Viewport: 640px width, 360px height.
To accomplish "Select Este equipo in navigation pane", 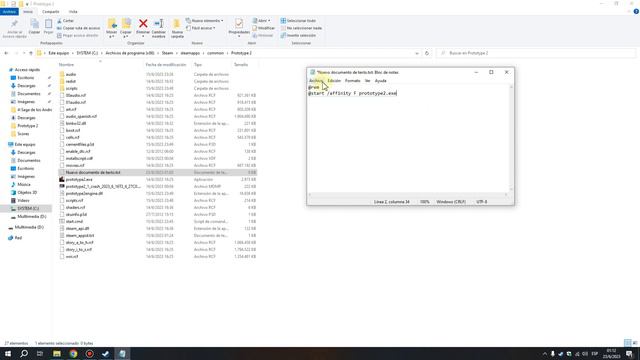I will (24, 144).
